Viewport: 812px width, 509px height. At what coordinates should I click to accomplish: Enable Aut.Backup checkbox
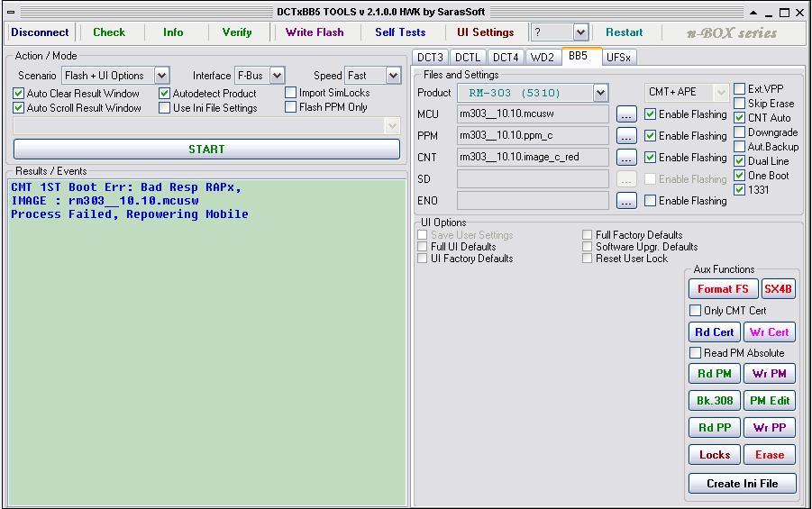coord(740,147)
